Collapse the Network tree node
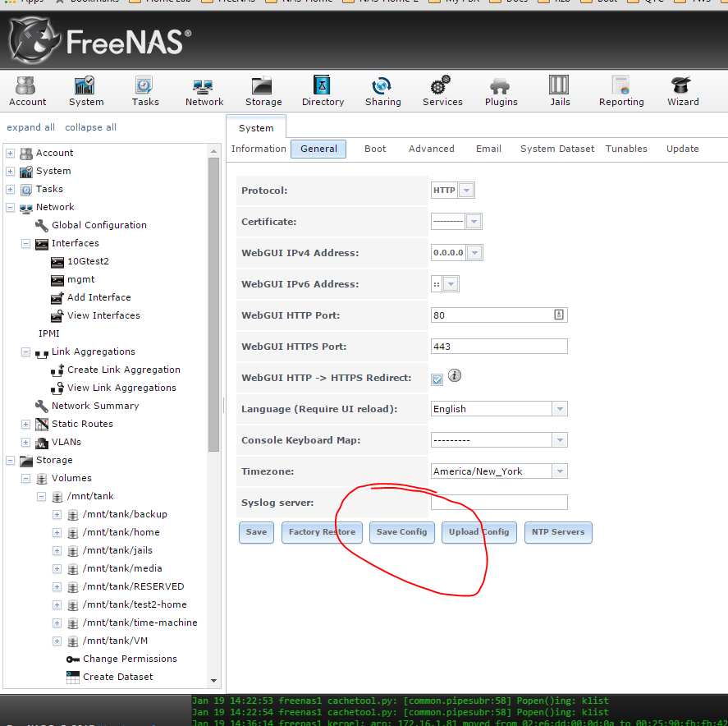 click(x=10, y=207)
